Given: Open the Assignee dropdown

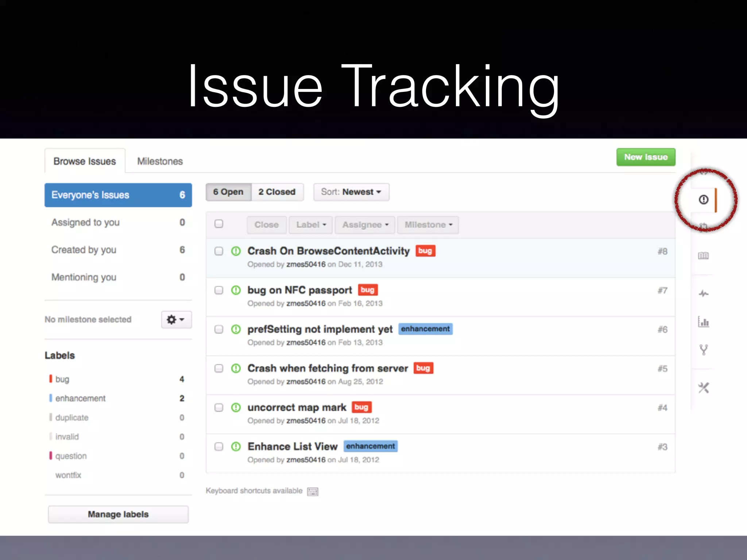Looking at the screenshot, I should 365,225.
